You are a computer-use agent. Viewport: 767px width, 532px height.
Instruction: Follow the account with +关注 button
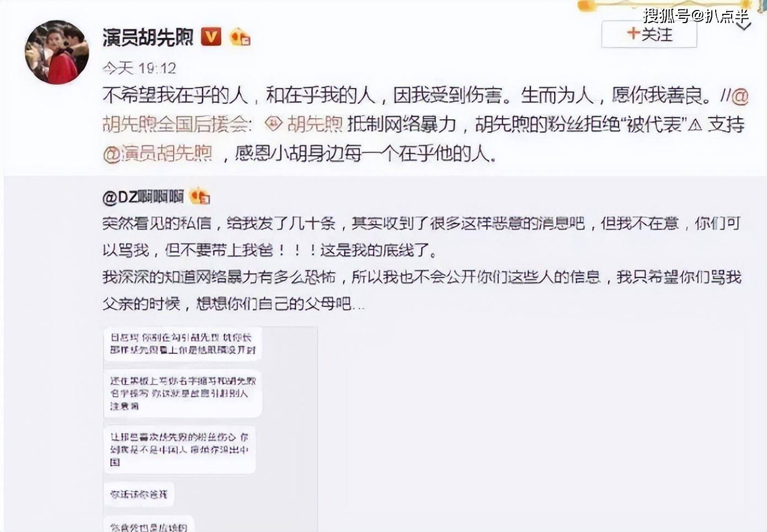click(x=649, y=34)
